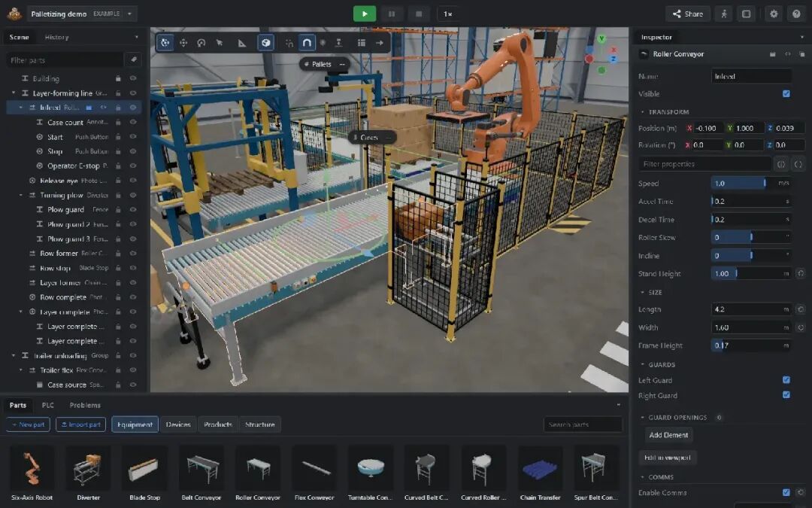Collapse the Trailer unloading group

14,355
